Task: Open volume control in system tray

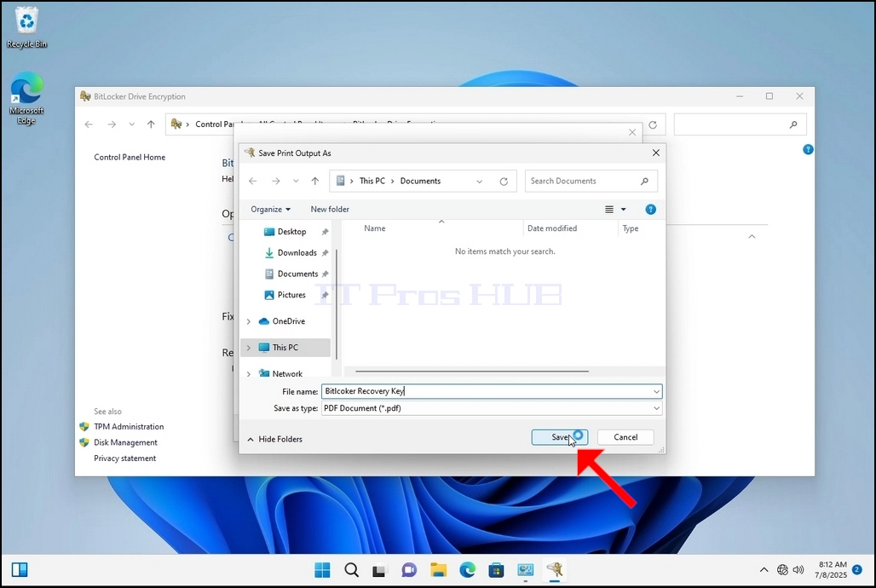Action: click(799, 570)
